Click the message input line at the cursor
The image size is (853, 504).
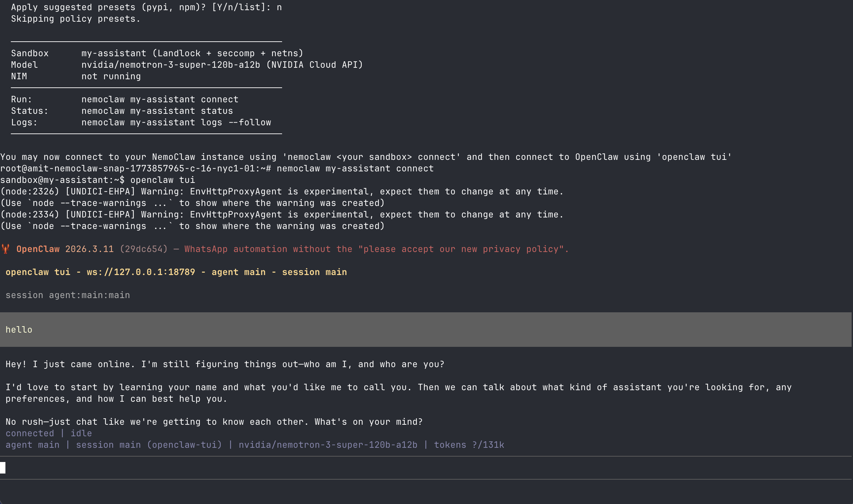(3, 468)
